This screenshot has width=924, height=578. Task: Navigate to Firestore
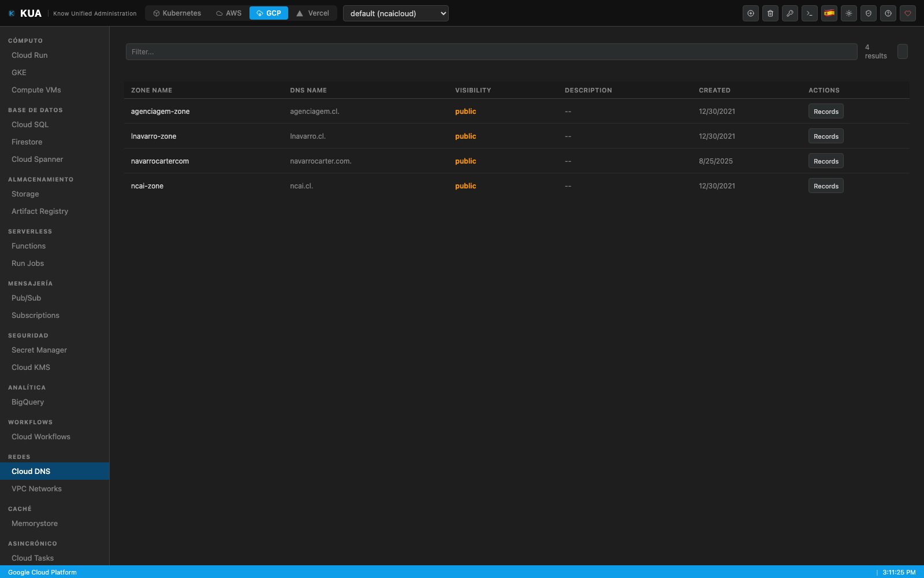(55, 142)
